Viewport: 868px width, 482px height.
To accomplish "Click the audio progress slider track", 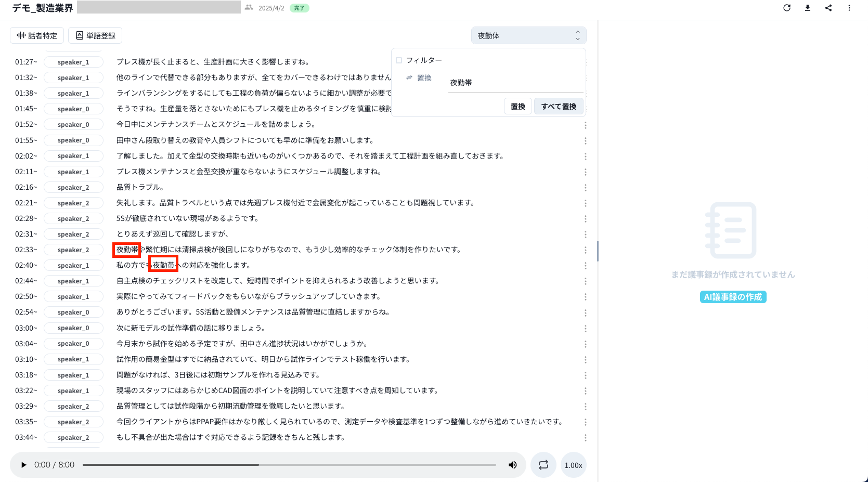I will coord(289,465).
